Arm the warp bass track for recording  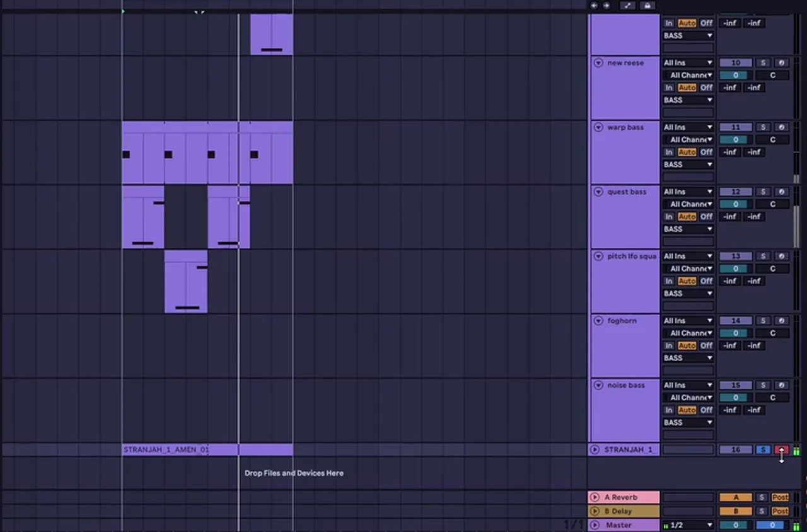tap(781, 127)
